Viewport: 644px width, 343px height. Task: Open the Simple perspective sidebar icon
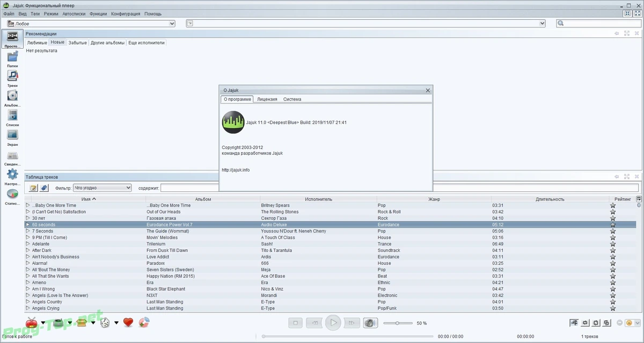12,38
